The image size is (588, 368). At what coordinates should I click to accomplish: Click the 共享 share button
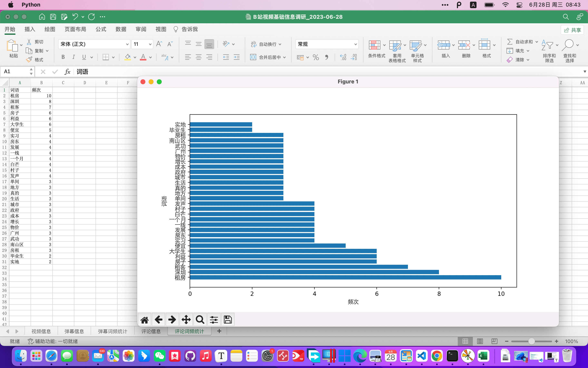(x=572, y=30)
